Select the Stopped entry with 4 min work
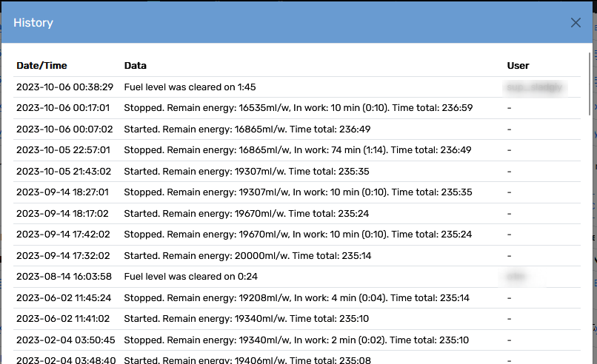The height and width of the screenshot is (364, 597). (297, 298)
